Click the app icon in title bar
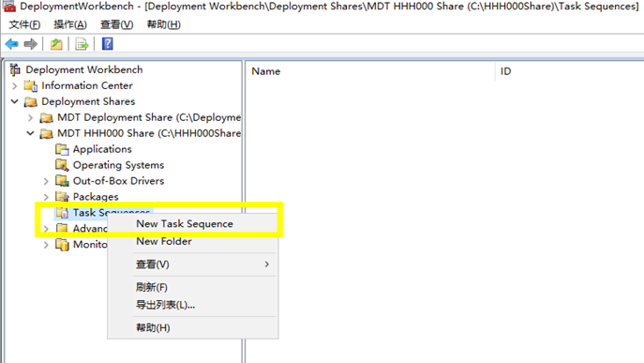The image size is (644, 363). coord(9,7)
